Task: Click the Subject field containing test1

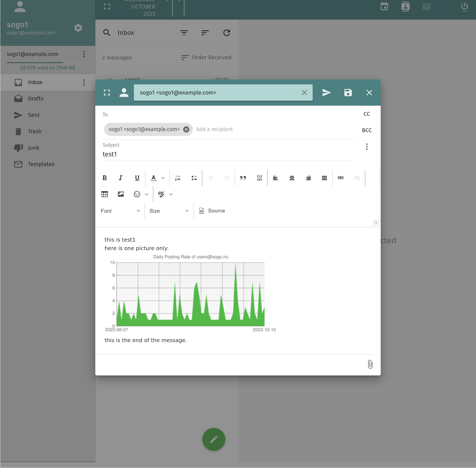Action: tap(228, 154)
